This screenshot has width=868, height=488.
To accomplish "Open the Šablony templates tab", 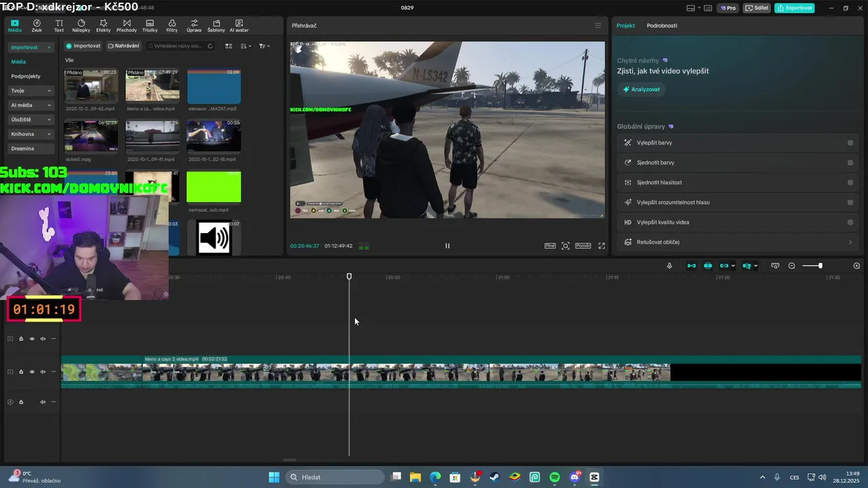I will pyautogui.click(x=216, y=26).
